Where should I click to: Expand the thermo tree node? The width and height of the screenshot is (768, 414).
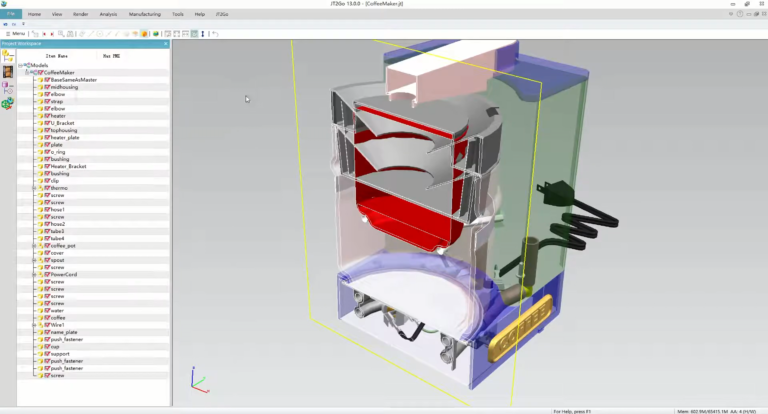[x=34, y=188]
